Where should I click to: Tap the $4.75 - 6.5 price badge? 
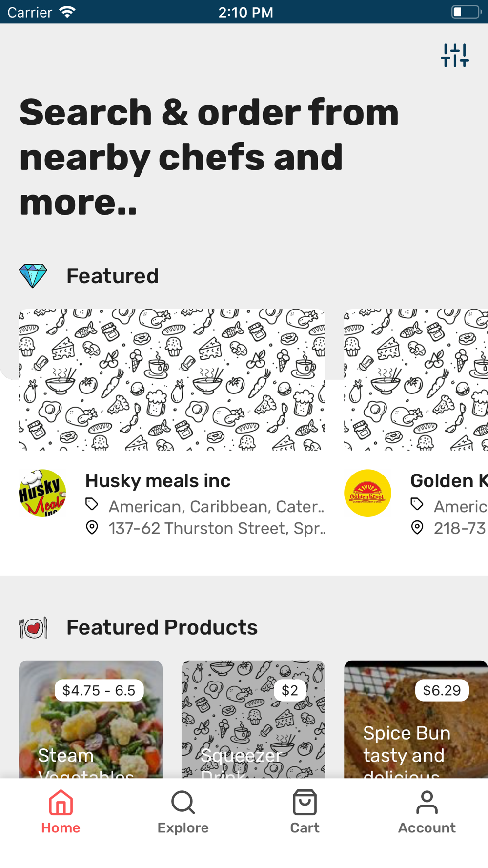click(99, 690)
